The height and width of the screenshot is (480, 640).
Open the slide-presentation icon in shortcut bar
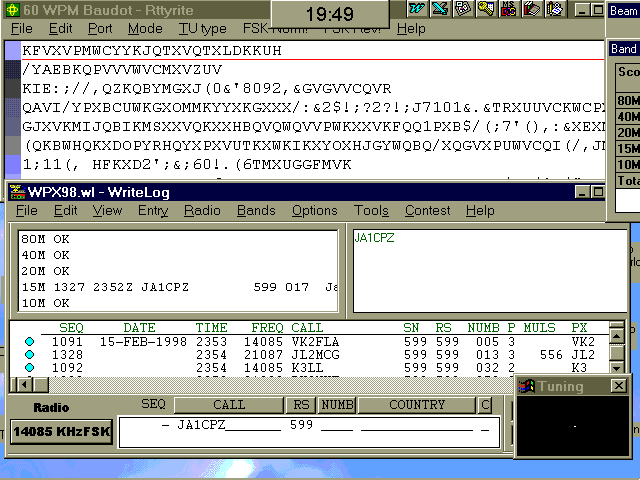[x=462, y=9]
